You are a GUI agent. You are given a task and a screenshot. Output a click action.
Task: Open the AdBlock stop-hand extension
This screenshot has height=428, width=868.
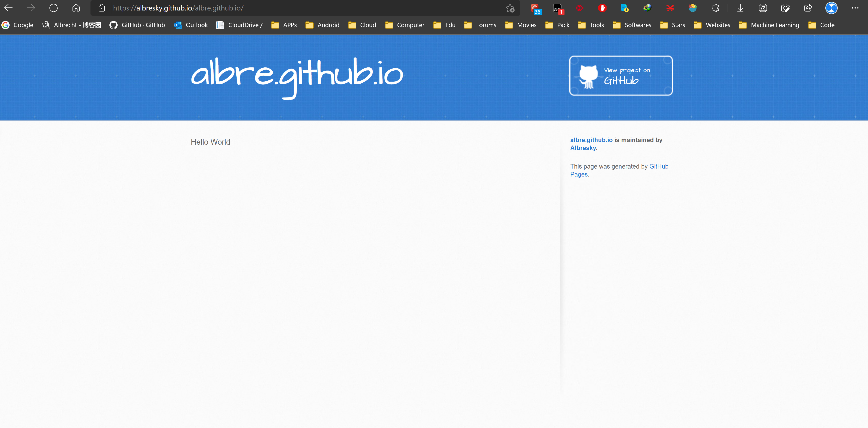pos(602,8)
